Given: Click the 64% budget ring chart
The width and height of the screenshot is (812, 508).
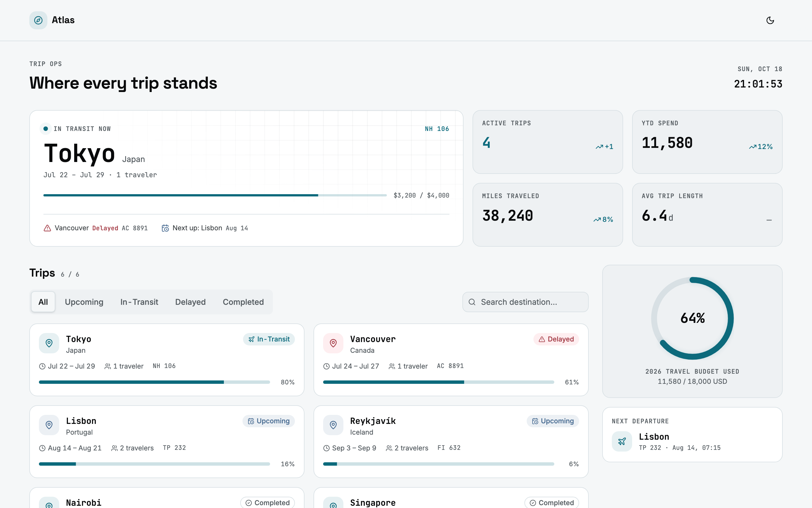Looking at the screenshot, I should 692,318.
